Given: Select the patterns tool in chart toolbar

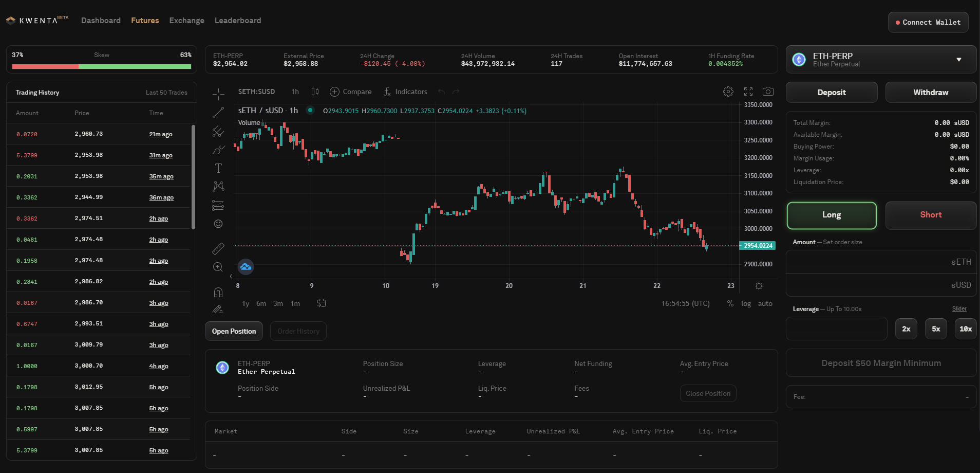Looking at the screenshot, I should coord(218,186).
